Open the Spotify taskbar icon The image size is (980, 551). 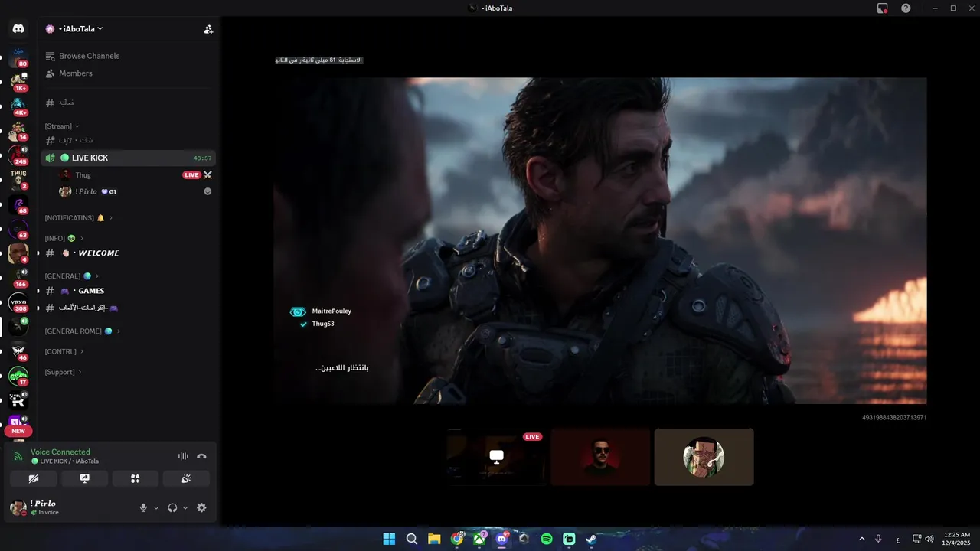547,539
